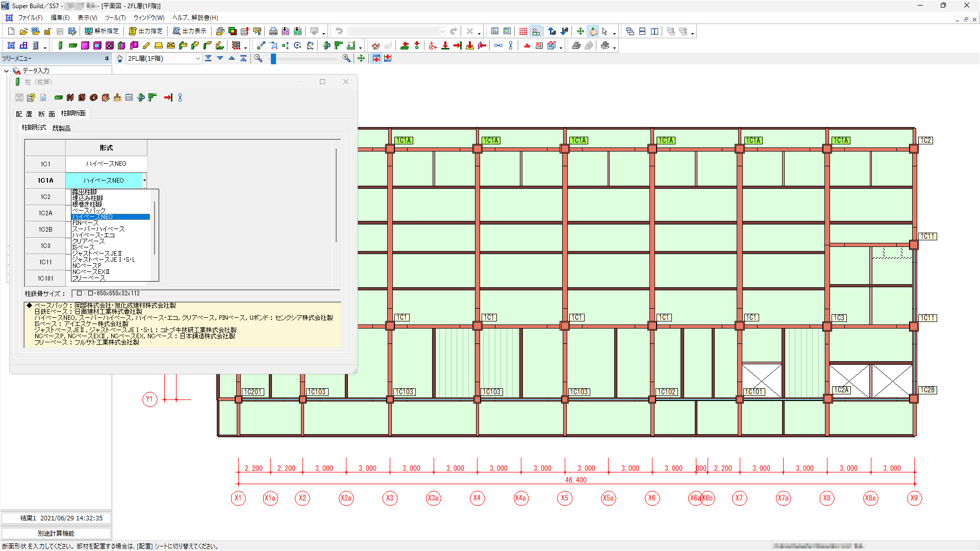Click the zoom out magnifier icon
980x551 pixels.
coord(259,59)
